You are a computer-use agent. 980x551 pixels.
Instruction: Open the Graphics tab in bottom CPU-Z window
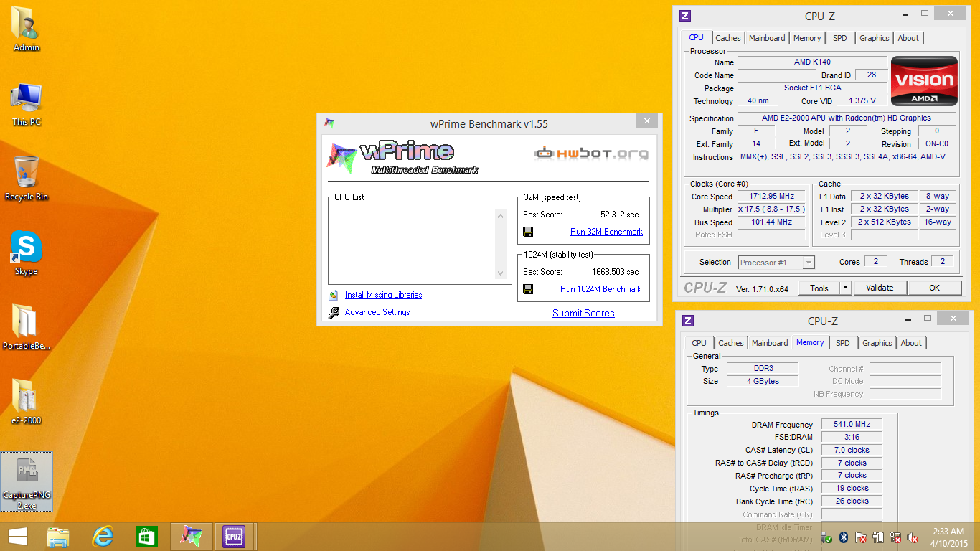(877, 343)
